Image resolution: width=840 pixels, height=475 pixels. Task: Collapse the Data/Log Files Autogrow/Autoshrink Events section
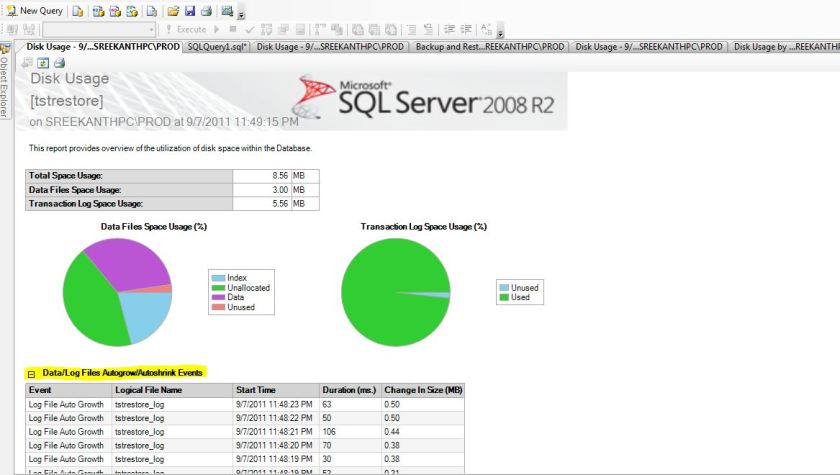pyautogui.click(x=31, y=373)
